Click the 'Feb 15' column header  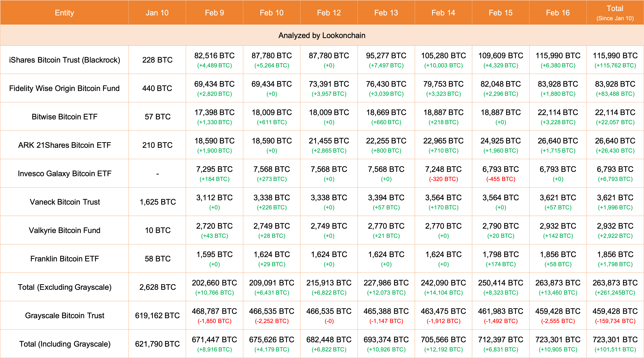coord(501,13)
